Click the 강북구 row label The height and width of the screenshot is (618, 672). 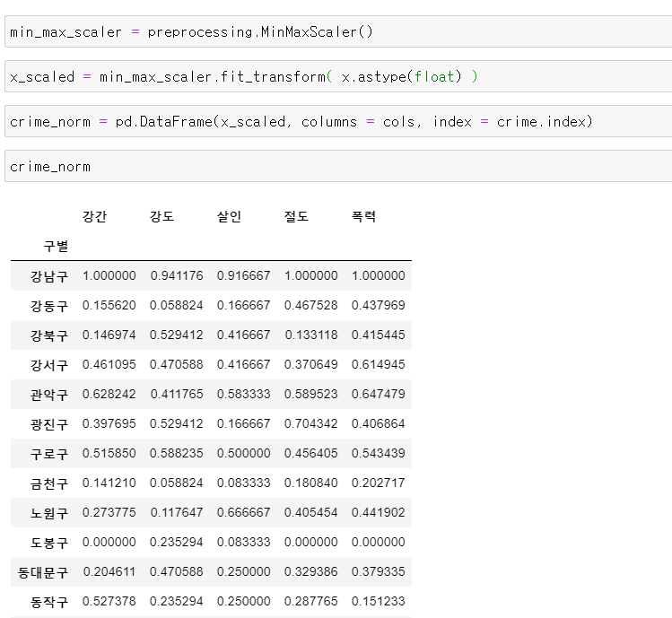click(x=49, y=335)
